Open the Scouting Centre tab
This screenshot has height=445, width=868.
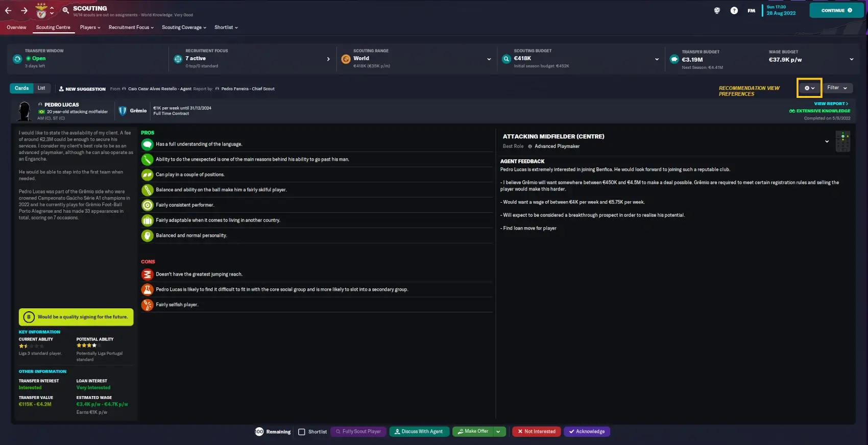[53, 28]
